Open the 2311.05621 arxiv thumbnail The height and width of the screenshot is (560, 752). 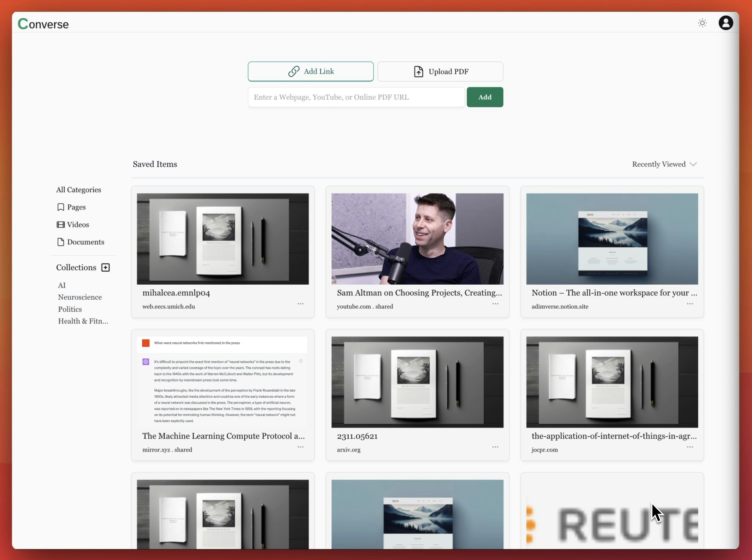[x=417, y=382]
